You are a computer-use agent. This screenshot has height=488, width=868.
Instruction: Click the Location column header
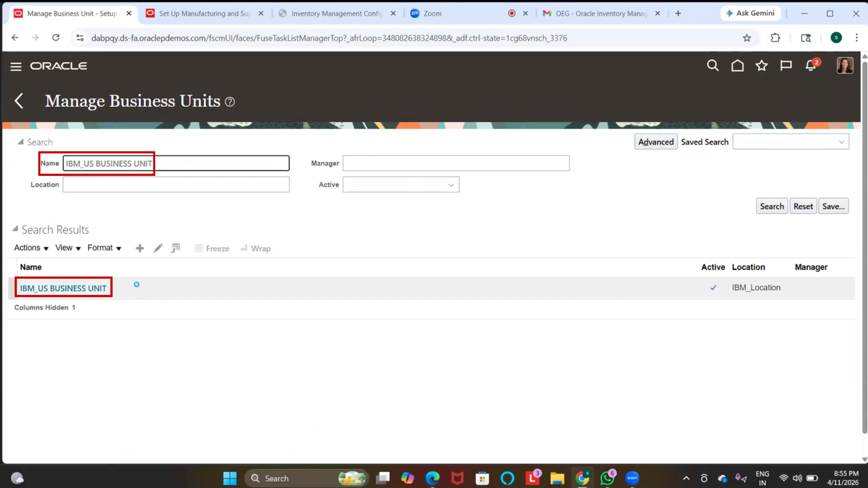748,267
